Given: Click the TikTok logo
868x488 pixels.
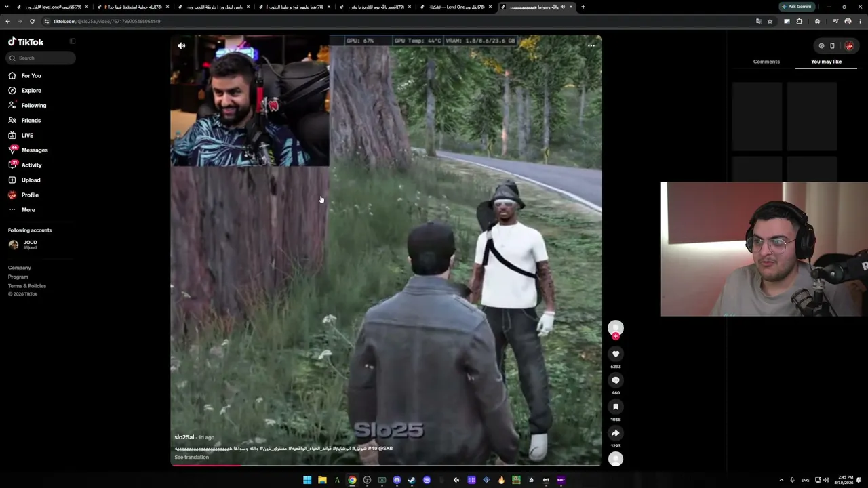Looking at the screenshot, I should click(x=26, y=42).
